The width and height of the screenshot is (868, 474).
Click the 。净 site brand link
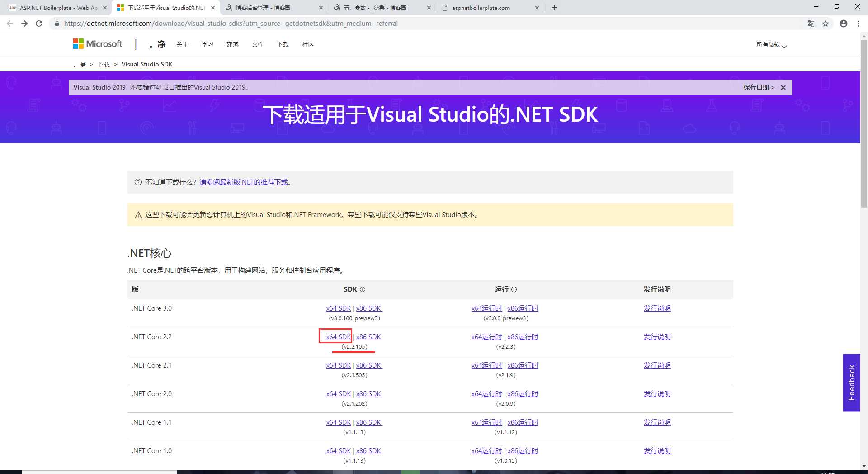158,44
